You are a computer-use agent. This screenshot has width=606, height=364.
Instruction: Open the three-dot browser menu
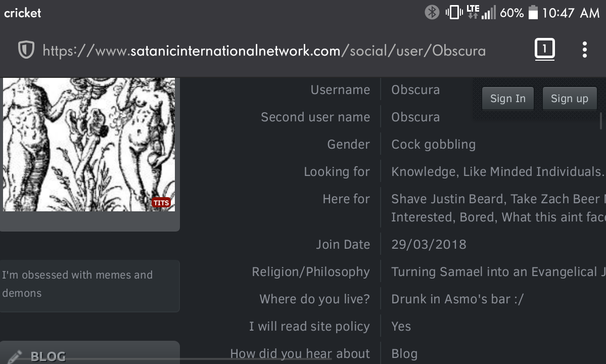click(x=585, y=50)
